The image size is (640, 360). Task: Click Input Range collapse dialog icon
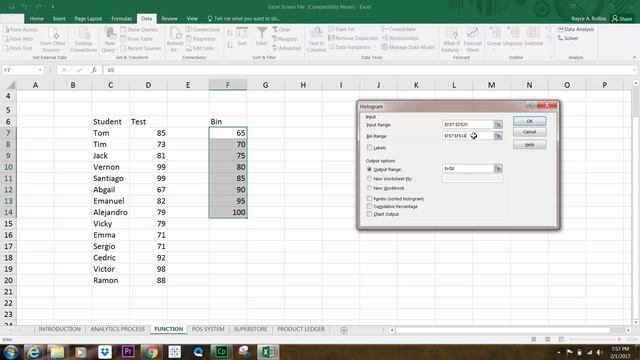point(498,124)
